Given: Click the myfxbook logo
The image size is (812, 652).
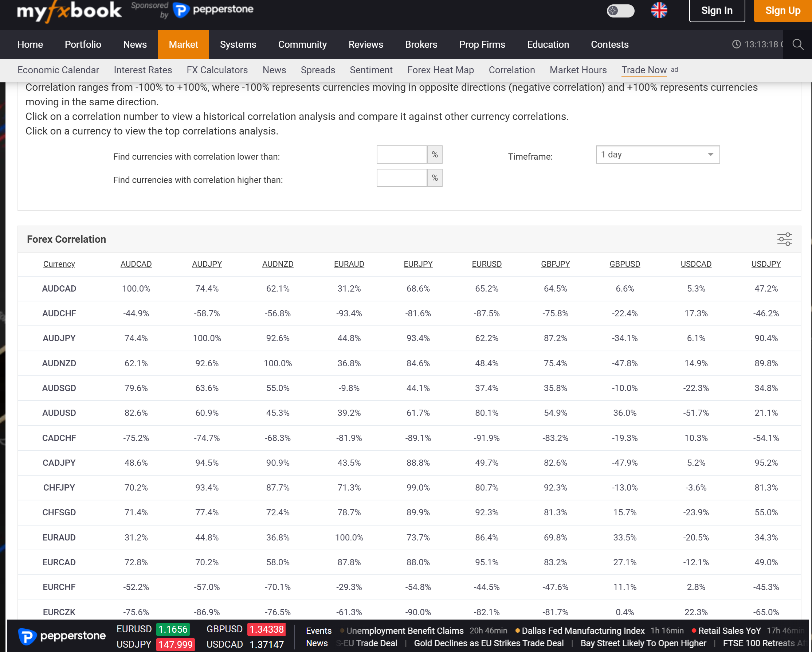Looking at the screenshot, I should pos(69,11).
